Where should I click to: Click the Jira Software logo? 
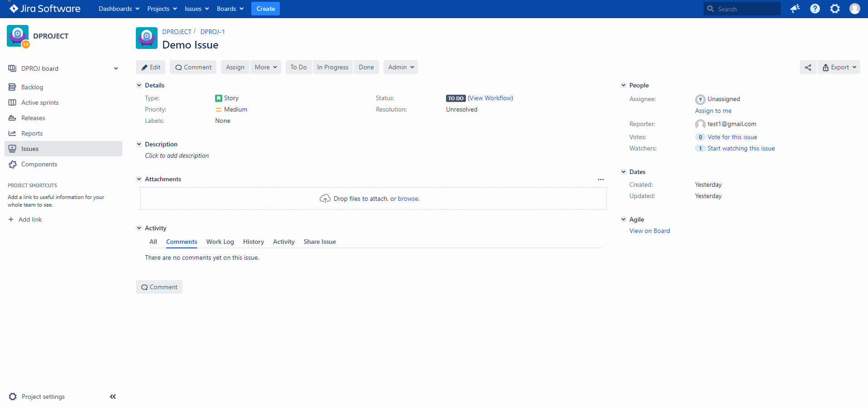click(45, 9)
